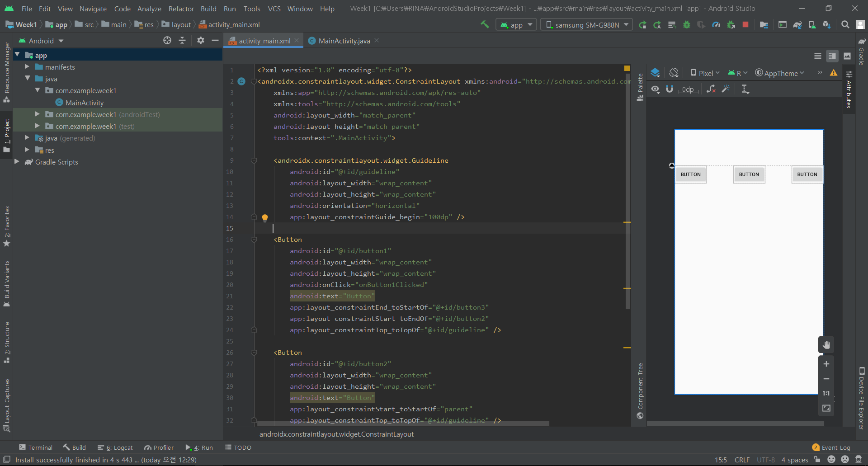This screenshot has width=868, height=466.
Task: Click orientation for preview rotate icon
Action: point(674,73)
